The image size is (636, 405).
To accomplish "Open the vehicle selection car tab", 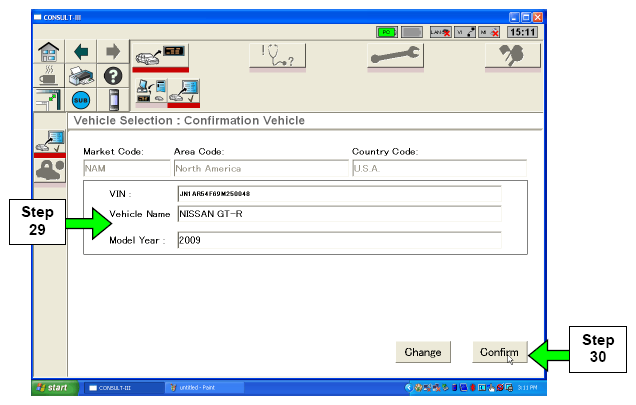I will tap(158, 56).
